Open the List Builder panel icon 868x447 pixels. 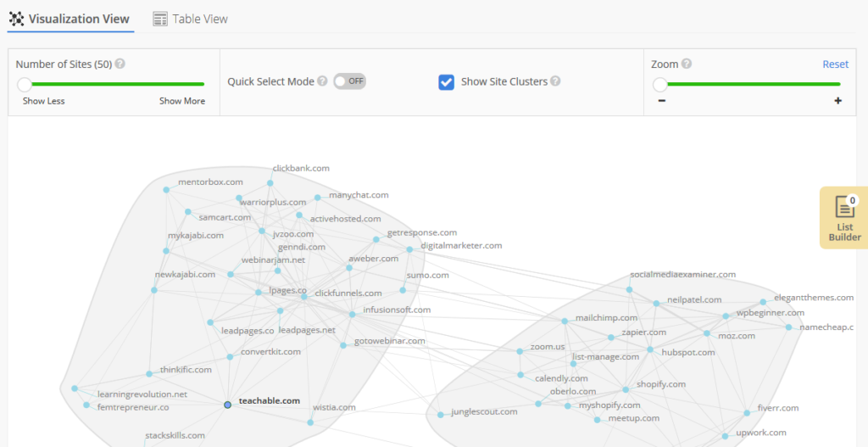point(844,210)
